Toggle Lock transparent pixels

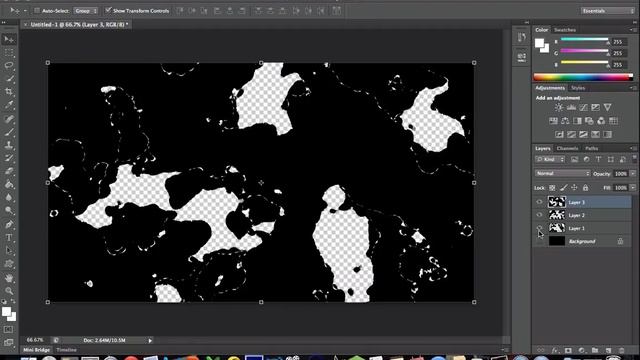coord(552,188)
